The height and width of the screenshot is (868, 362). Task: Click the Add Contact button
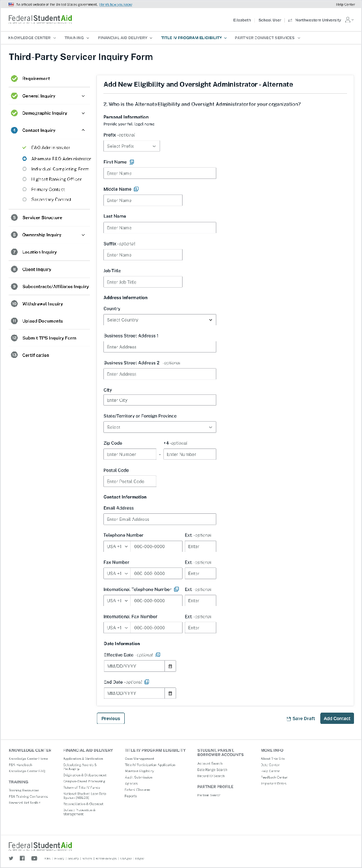(337, 719)
